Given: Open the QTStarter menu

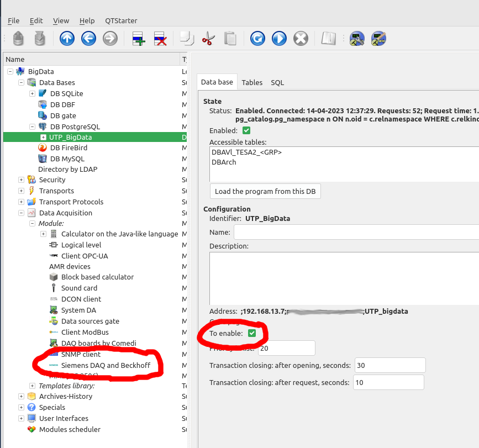Looking at the screenshot, I should click(x=121, y=21).
